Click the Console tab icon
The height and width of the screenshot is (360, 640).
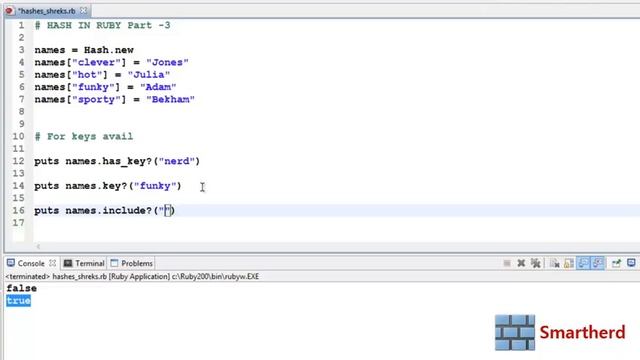(11, 263)
